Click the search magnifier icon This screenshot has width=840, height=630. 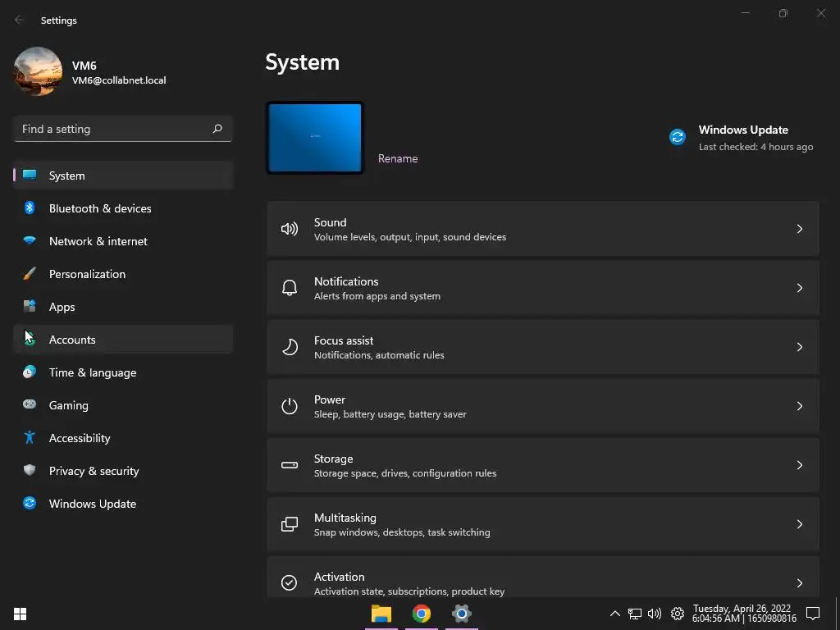click(217, 129)
